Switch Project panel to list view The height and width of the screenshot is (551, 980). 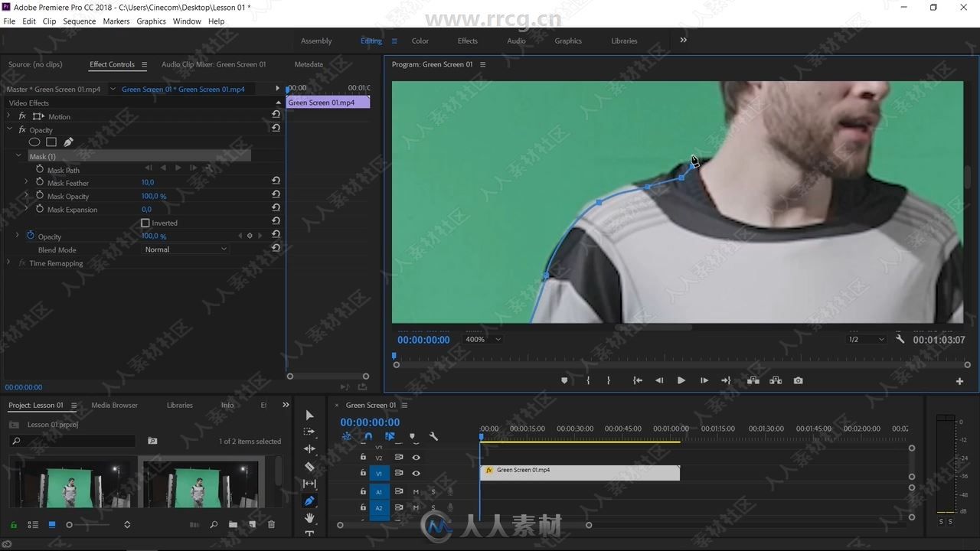33,525
